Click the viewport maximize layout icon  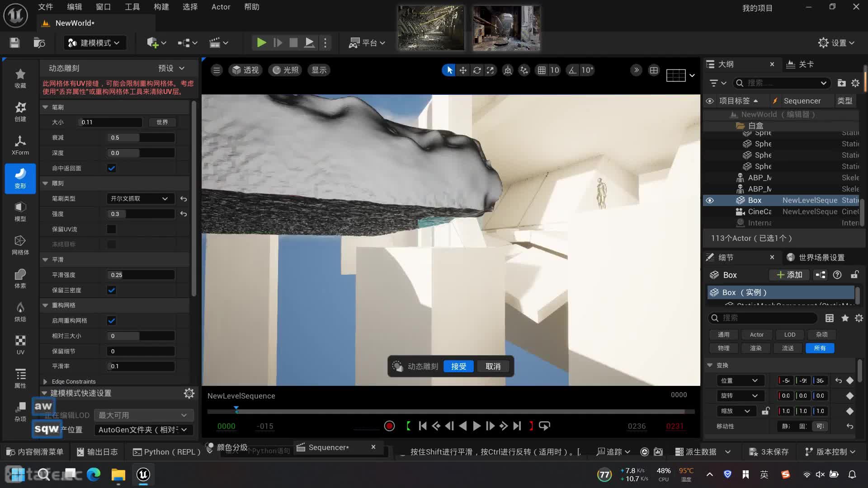654,70
